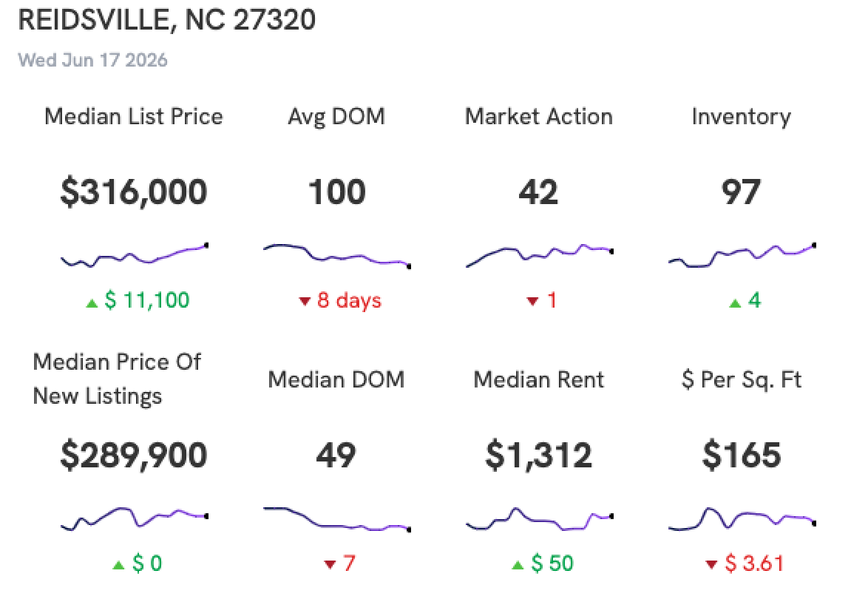
Task: Click the end-point marker on Median DOM sparkline
Action: [x=409, y=529]
